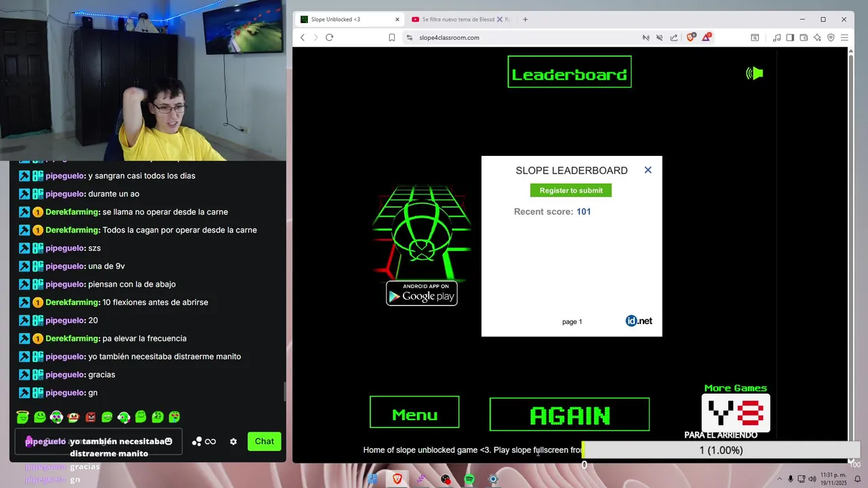Click the share page icon in address bar
The image size is (868, 488).
673,37
